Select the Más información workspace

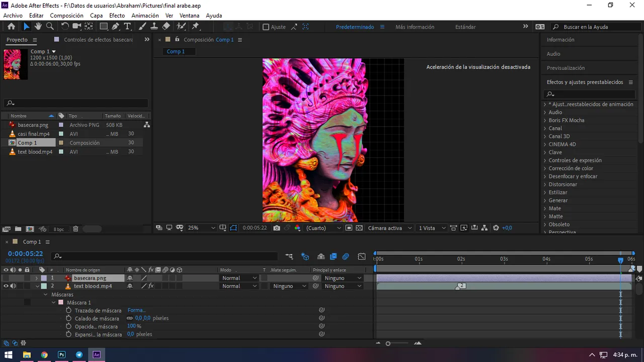coord(415,27)
